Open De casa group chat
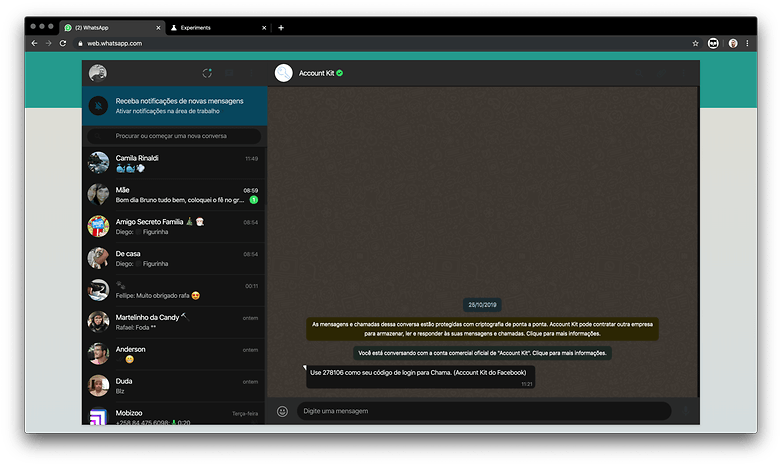Viewport: 782px width, 466px height. [x=174, y=258]
